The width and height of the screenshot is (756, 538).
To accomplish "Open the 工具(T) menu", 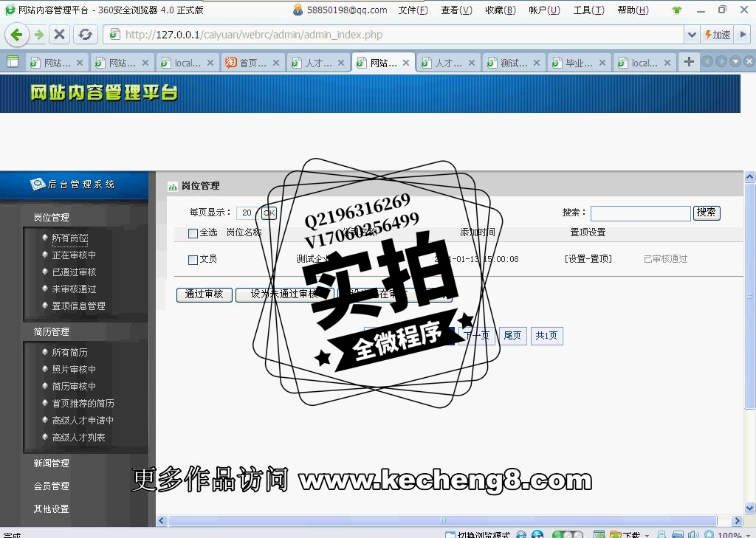I will click(588, 10).
